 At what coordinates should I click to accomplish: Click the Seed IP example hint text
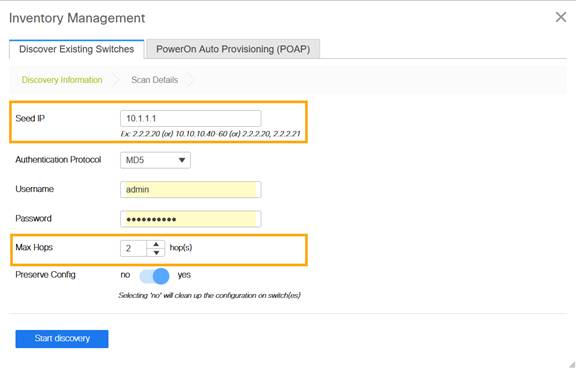[x=210, y=134]
